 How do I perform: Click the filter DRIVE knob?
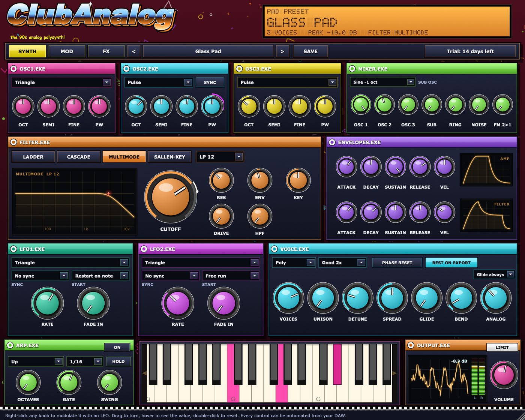tap(221, 216)
